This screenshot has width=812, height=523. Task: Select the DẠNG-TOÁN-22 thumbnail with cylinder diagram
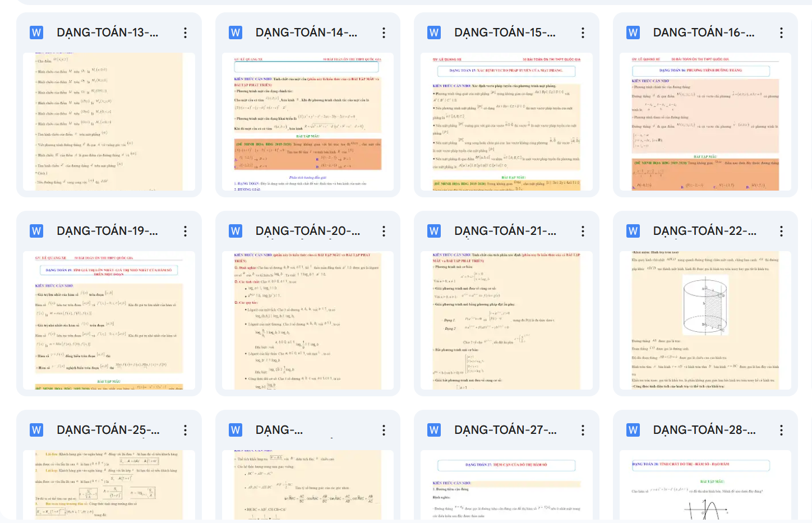click(x=705, y=320)
